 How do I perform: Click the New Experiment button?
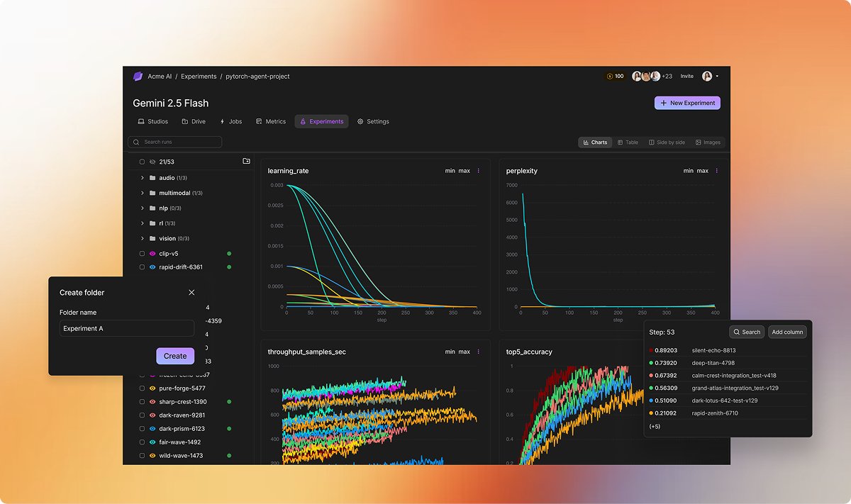pyautogui.click(x=687, y=103)
